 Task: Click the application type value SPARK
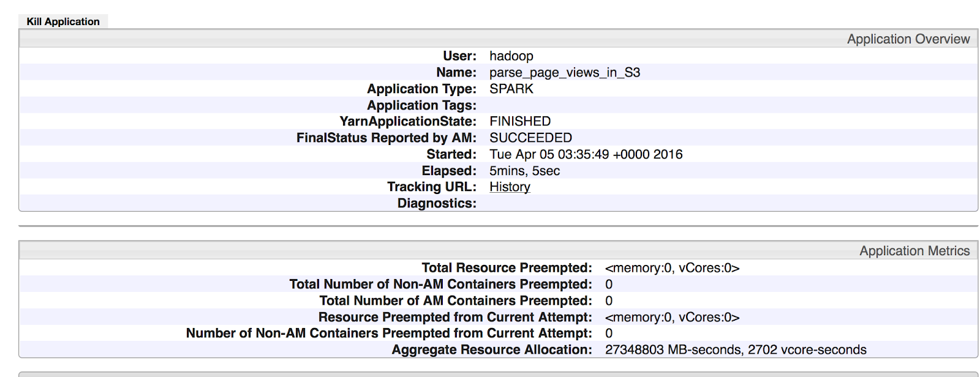[x=511, y=89]
